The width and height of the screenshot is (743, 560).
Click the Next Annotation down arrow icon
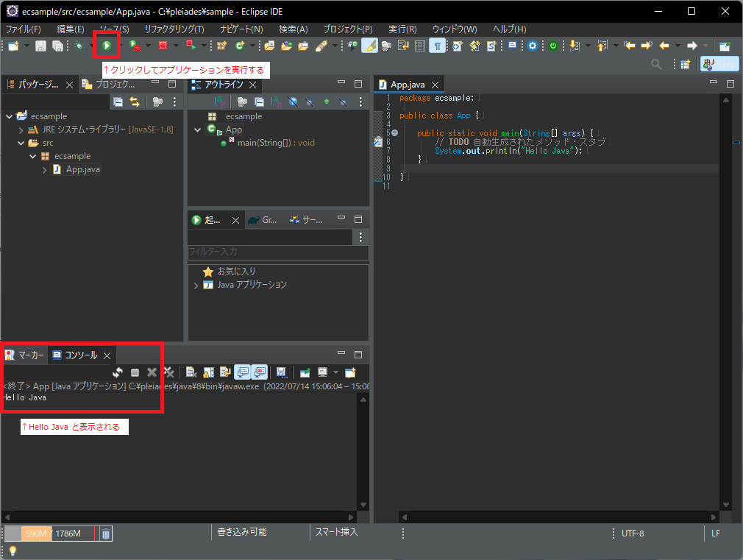pyautogui.click(x=575, y=46)
